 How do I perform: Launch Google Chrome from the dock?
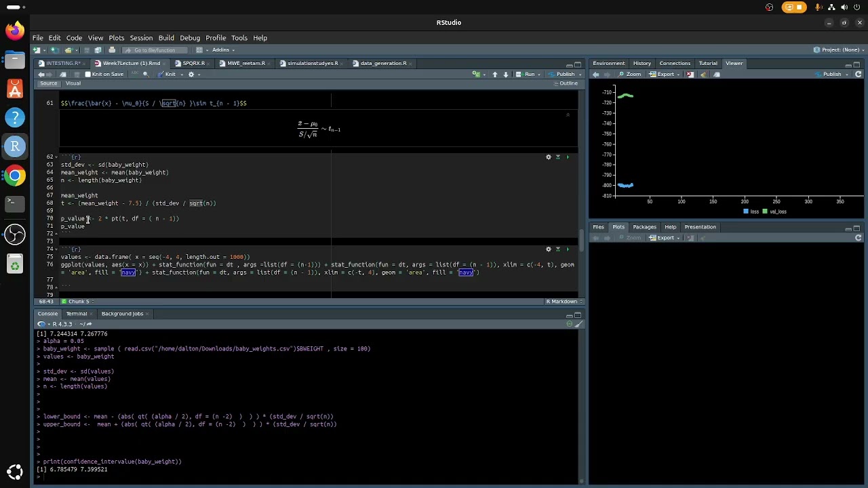click(15, 176)
